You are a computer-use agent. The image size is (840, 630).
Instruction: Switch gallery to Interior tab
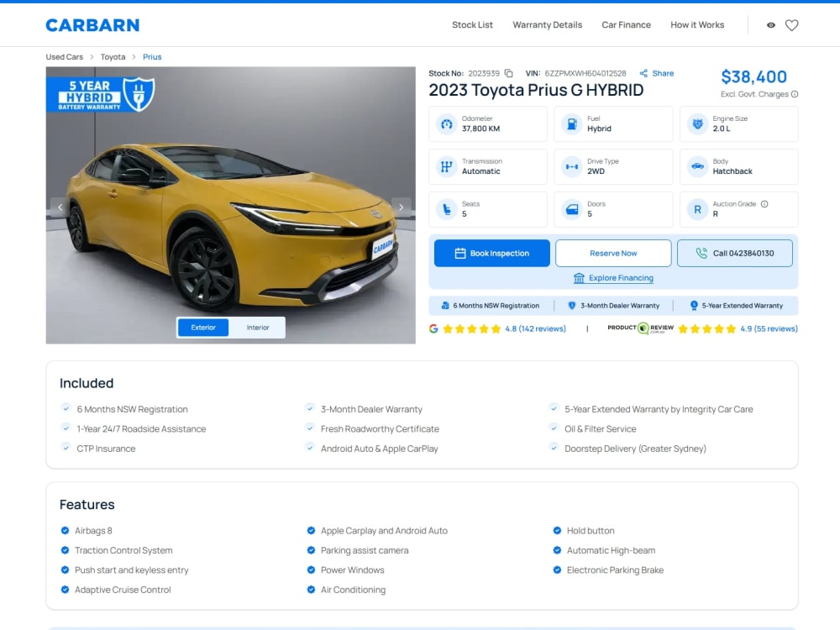pyautogui.click(x=258, y=328)
